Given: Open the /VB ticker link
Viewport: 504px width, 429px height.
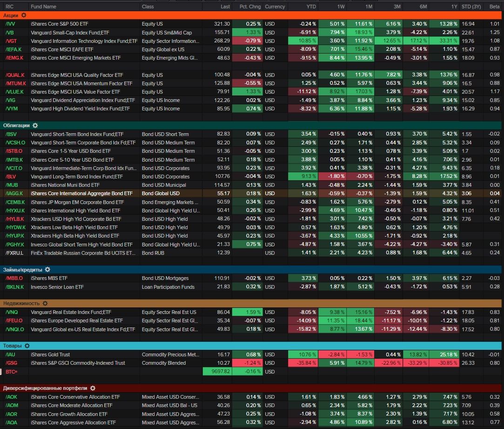Looking at the screenshot, I should 10,33.
